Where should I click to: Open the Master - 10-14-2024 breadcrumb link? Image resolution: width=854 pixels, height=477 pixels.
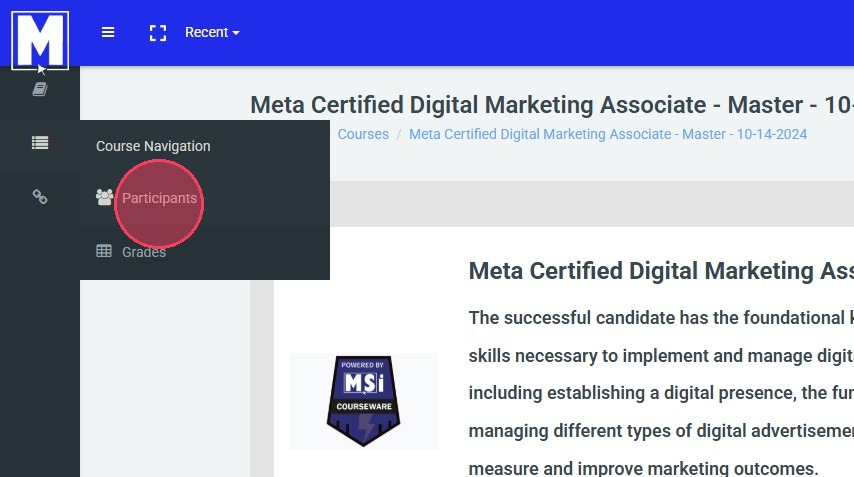pyautogui.click(x=607, y=134)
